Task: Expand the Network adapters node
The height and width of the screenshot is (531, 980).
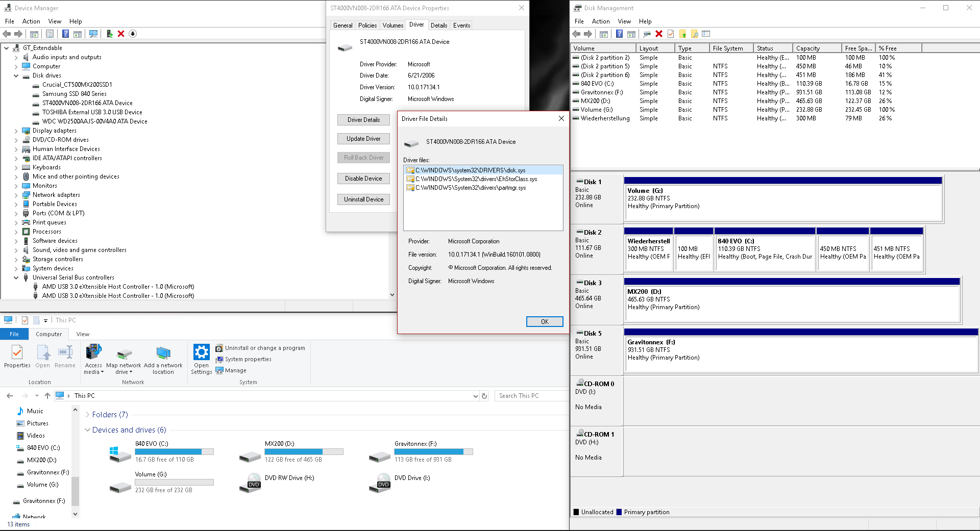Action: pyautogui.click(x=16, y=195)
